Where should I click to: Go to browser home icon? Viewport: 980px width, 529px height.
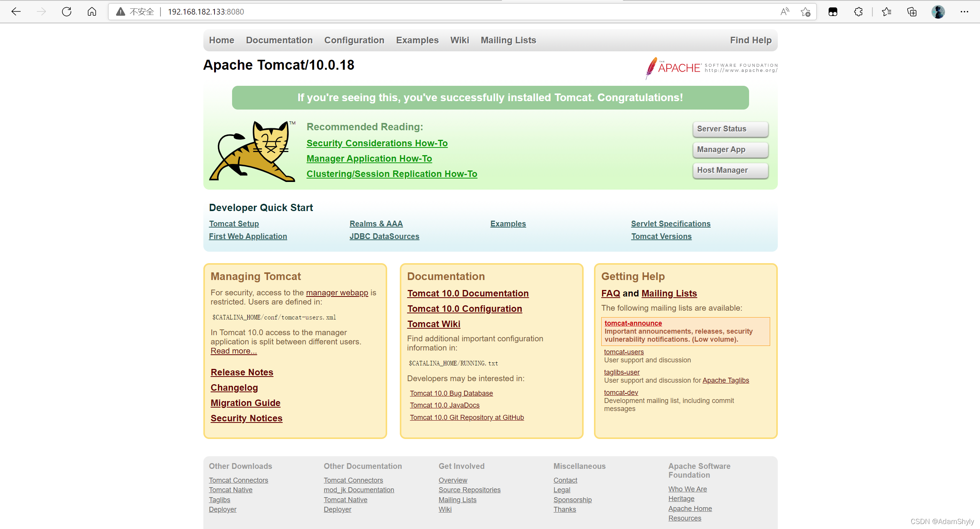pyautogui.click(x=92, y=11)
